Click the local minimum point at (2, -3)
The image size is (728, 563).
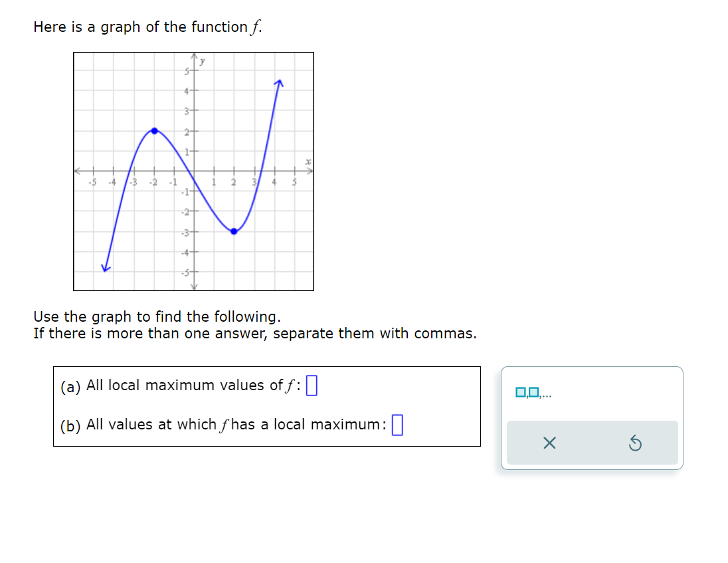click(x=233, y=231)
